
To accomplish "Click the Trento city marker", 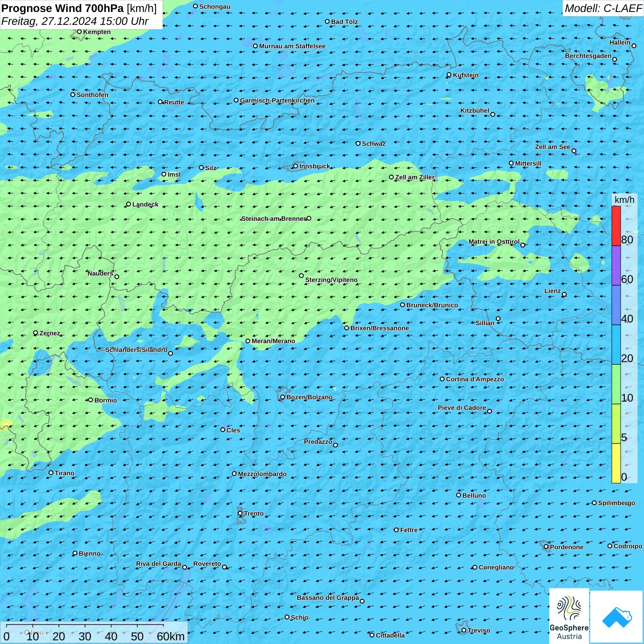I will pos(240,513).
